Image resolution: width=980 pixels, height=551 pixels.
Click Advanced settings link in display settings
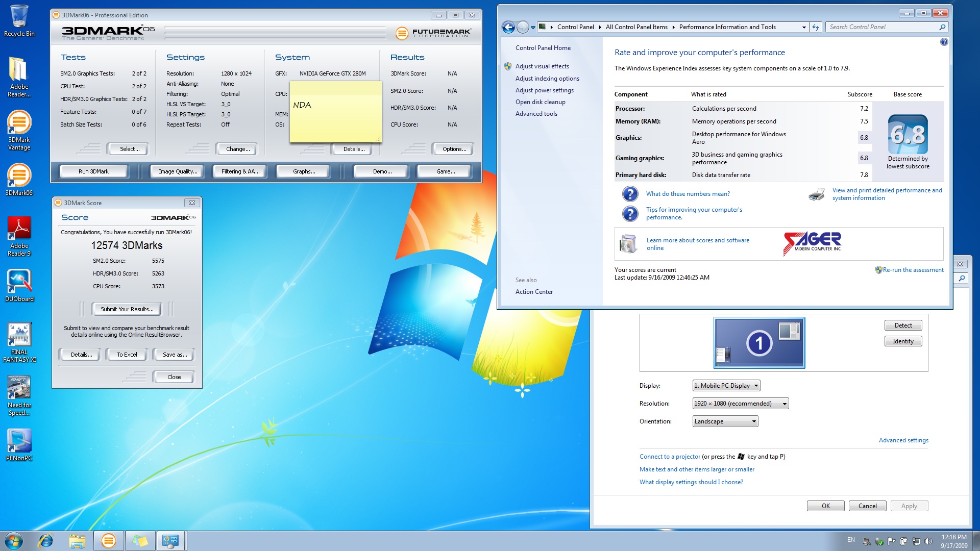[x=903, y=440]
